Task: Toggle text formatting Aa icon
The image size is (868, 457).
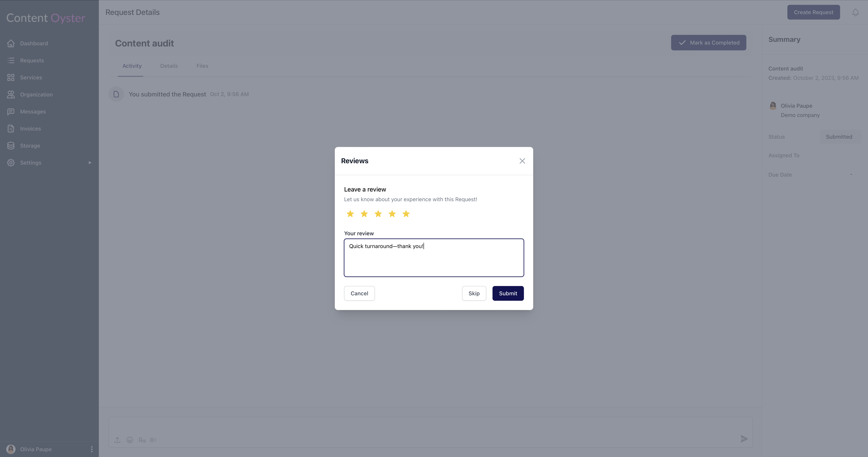Action: 142,440
